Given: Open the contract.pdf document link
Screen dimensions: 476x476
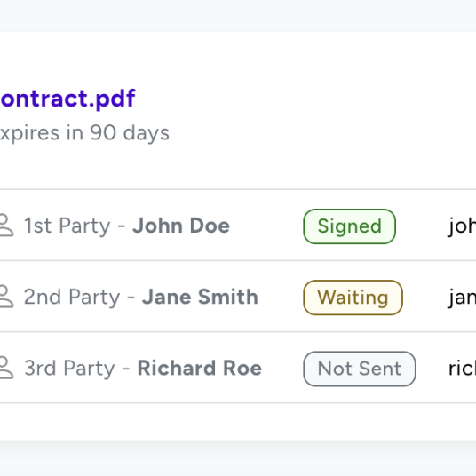Looking at the screenshot, I should coord(67,99).
